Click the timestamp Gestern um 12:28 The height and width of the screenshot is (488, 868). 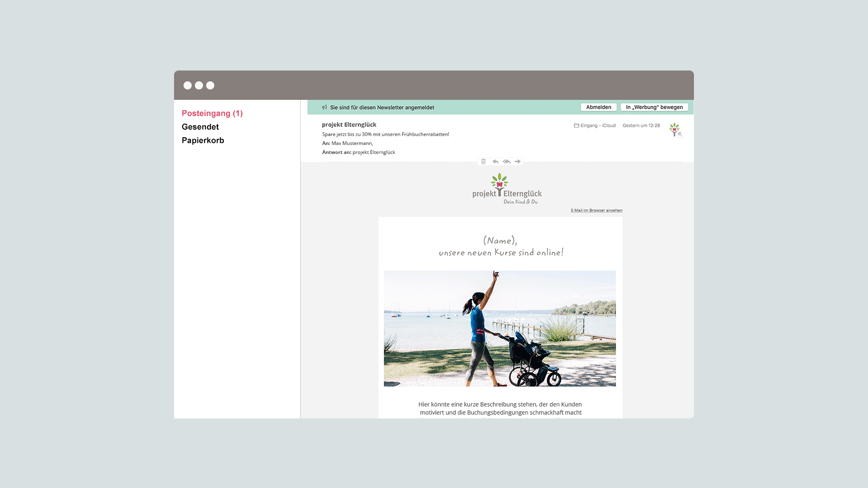pyautogui.click(x=641, y=126)
